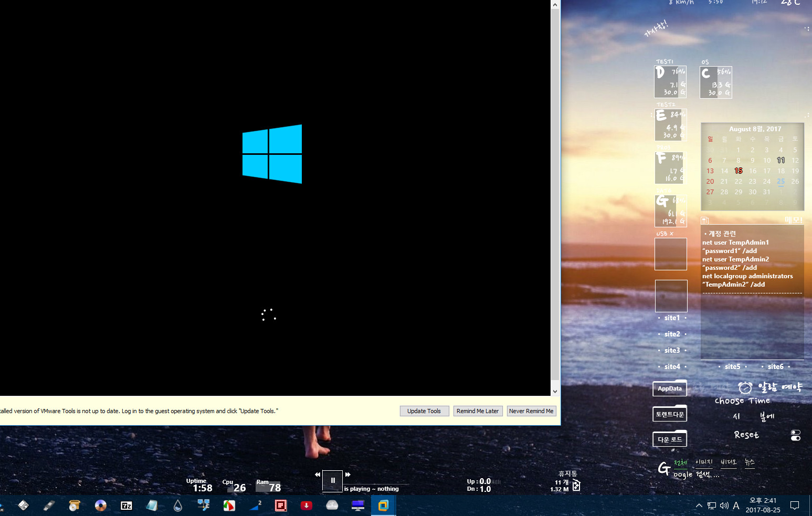Screen dimensions: 812x516
Task: Choose Remind Me Later in VMware bar
Action: 478,411
